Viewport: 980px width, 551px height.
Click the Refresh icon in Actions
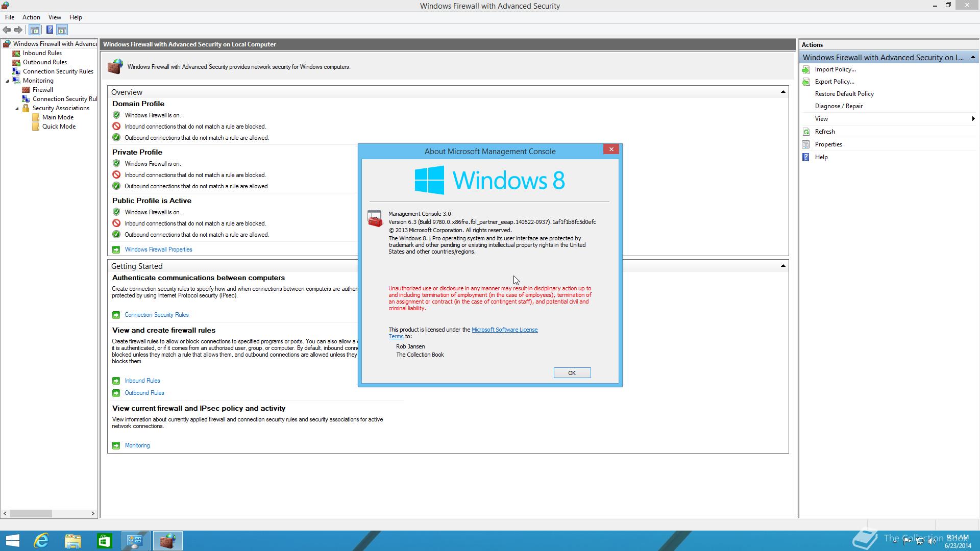806,132
